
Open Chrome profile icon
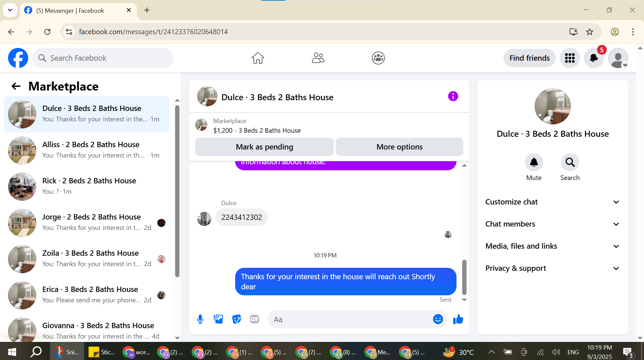coord(614,32)
